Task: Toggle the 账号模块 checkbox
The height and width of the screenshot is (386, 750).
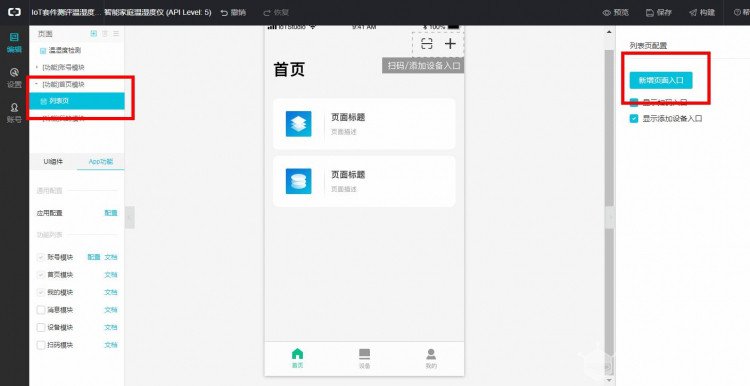Action: click(x=41, y=257)
